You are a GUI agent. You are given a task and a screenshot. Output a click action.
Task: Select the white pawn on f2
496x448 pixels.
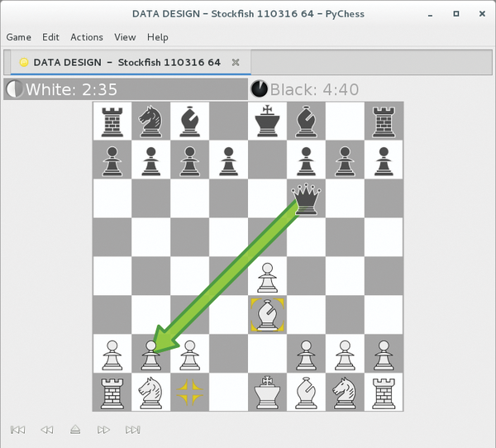[x=306, y=354]
